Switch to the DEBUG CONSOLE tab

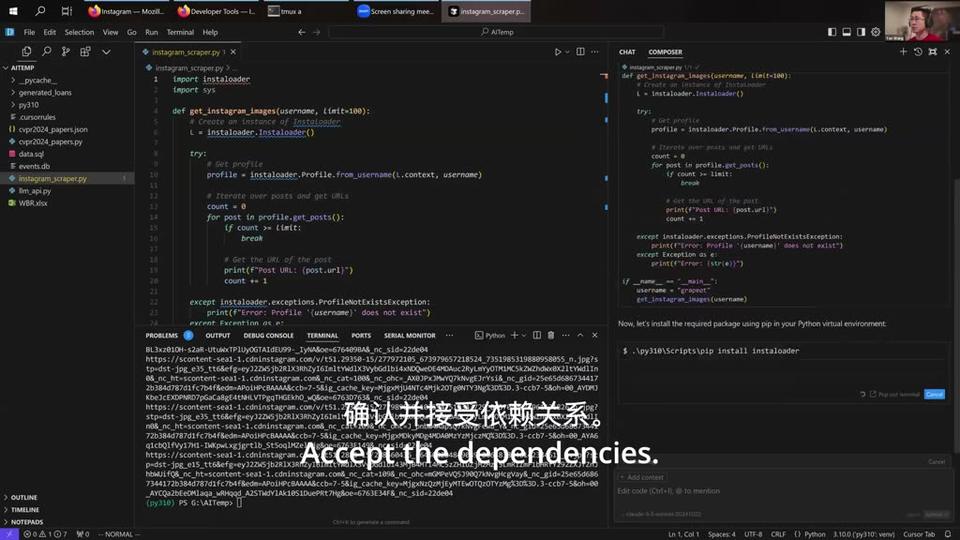click(268, 336)
